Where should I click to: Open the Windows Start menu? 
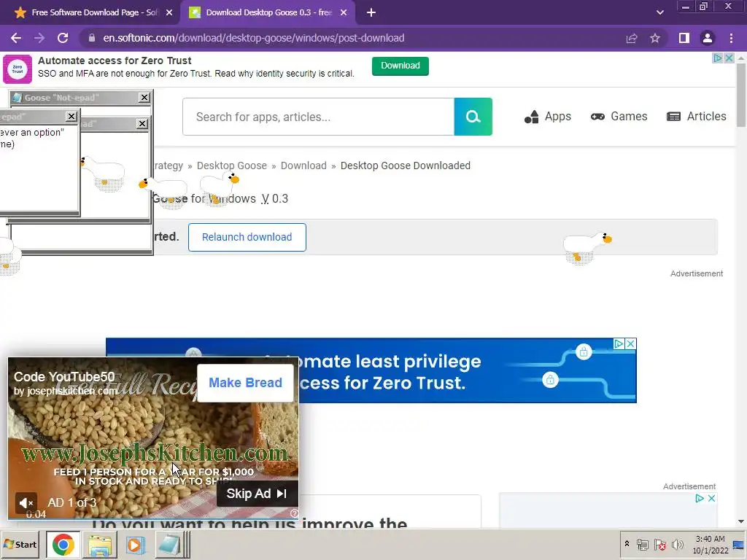pos(20,545)
